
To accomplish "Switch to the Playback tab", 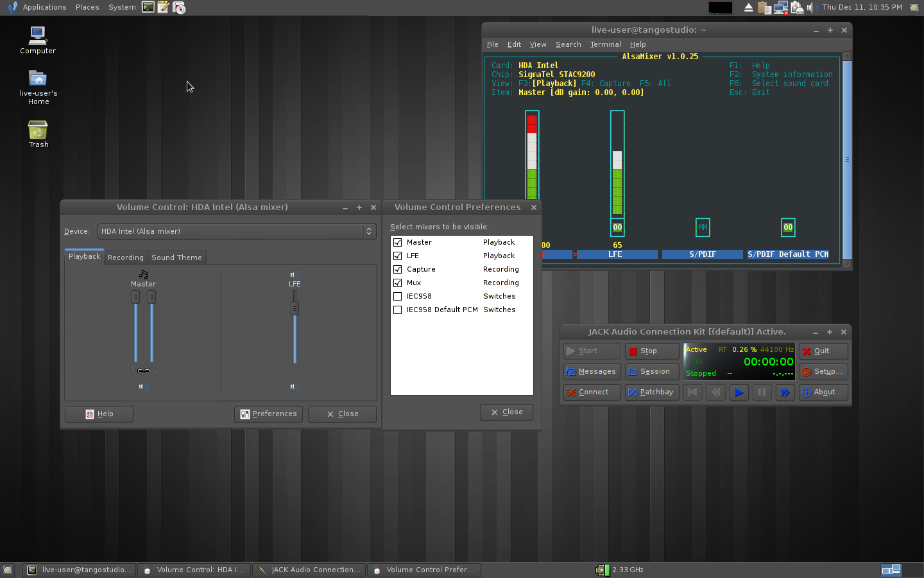I will coord(84,256).
